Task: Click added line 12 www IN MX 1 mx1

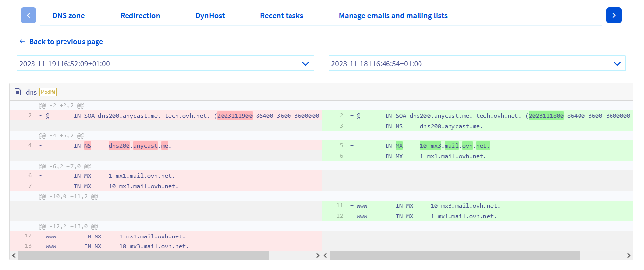Action: pos(477,216)
